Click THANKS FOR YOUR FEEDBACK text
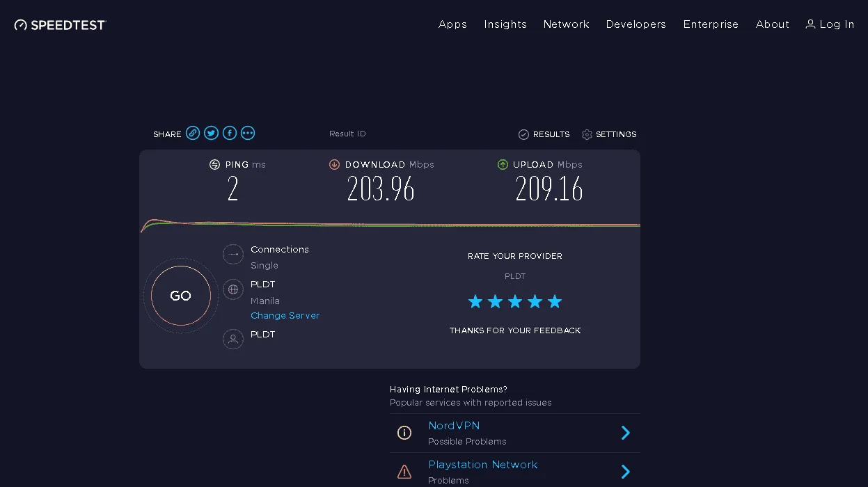Image resolution: width=868 pixels, height=487 pixels. (x=516, y=331)
